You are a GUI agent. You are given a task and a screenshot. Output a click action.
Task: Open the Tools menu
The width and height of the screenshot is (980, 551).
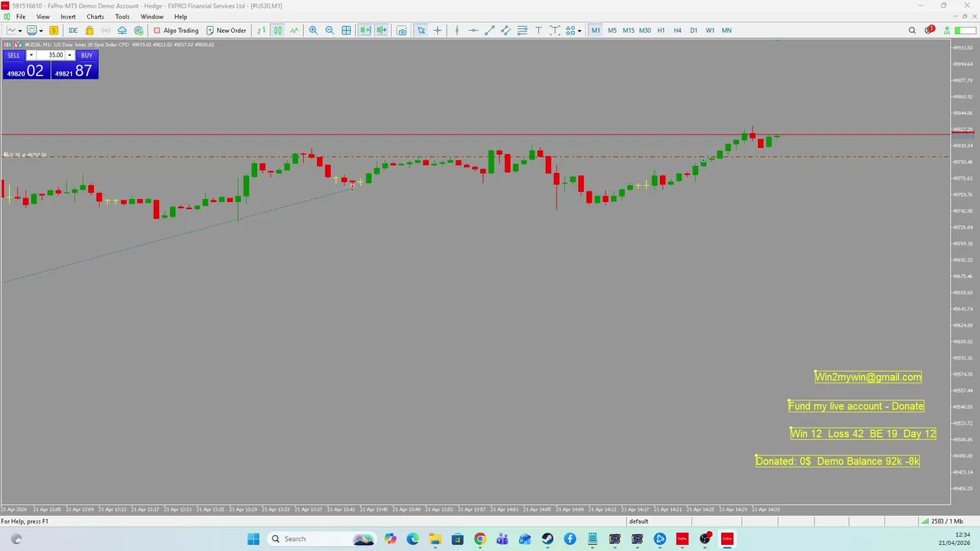[x=122, y=17]
